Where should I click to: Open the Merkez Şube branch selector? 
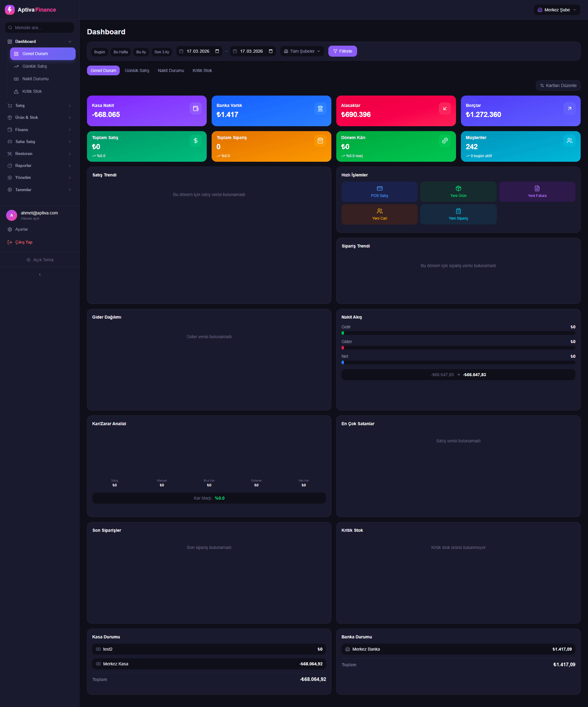[x=557, y=9]
